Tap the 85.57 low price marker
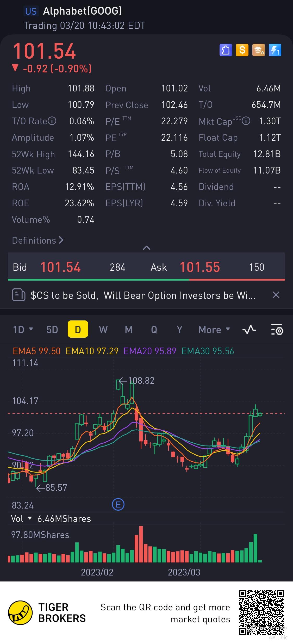293x644 pixels. point(52,488)
